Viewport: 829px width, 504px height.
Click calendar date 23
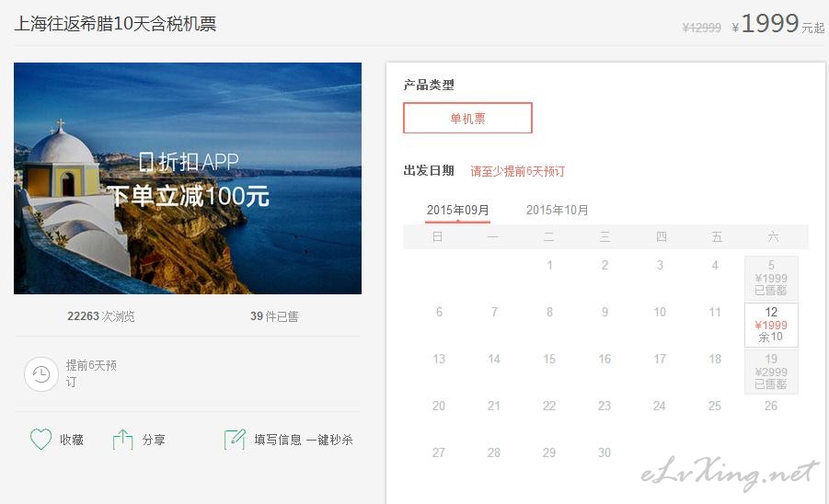pyautogui.click(x=604, y=407)
